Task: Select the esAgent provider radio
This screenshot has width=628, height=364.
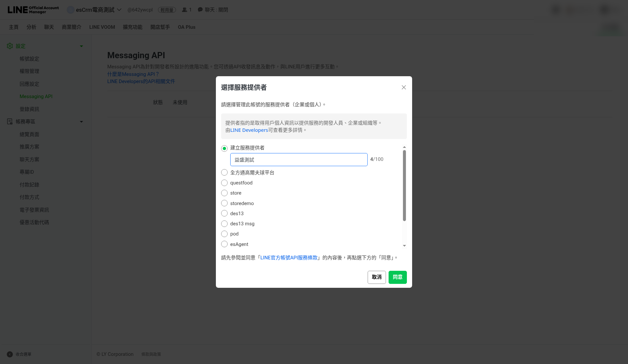Action: coord(224,244)
